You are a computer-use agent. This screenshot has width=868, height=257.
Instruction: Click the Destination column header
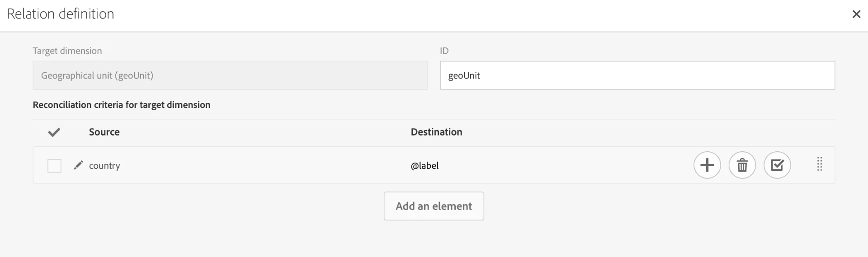tap(436, 132)
